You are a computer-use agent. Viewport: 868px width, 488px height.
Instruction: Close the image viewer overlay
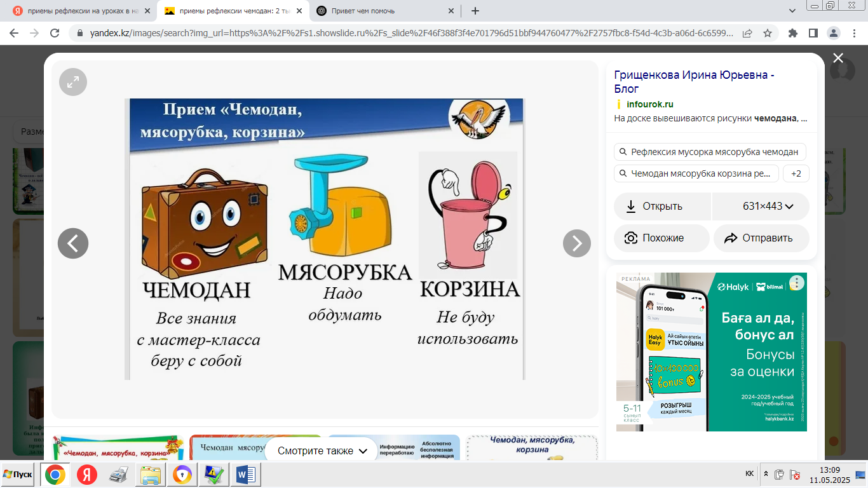pyautogui.click(x=838, y=58)
